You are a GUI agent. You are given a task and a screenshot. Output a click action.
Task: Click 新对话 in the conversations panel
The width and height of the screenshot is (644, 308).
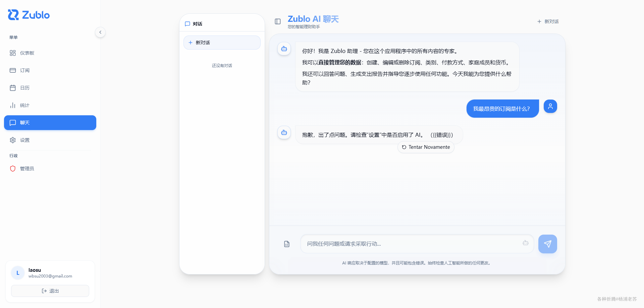point(222,43)
